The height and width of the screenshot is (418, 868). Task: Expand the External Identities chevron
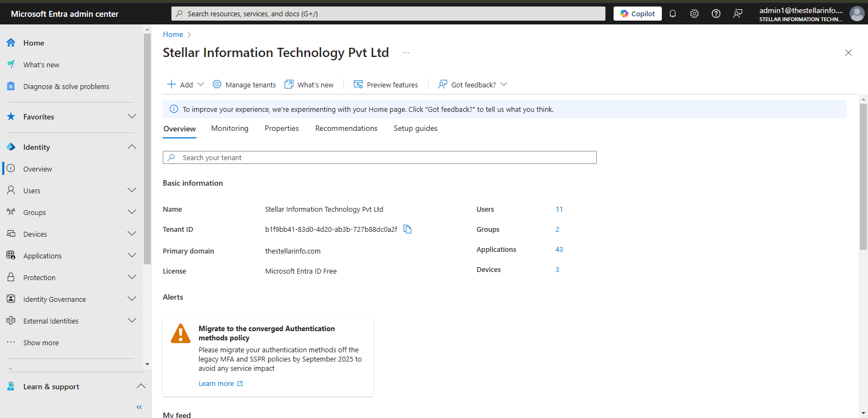(132, 320)
